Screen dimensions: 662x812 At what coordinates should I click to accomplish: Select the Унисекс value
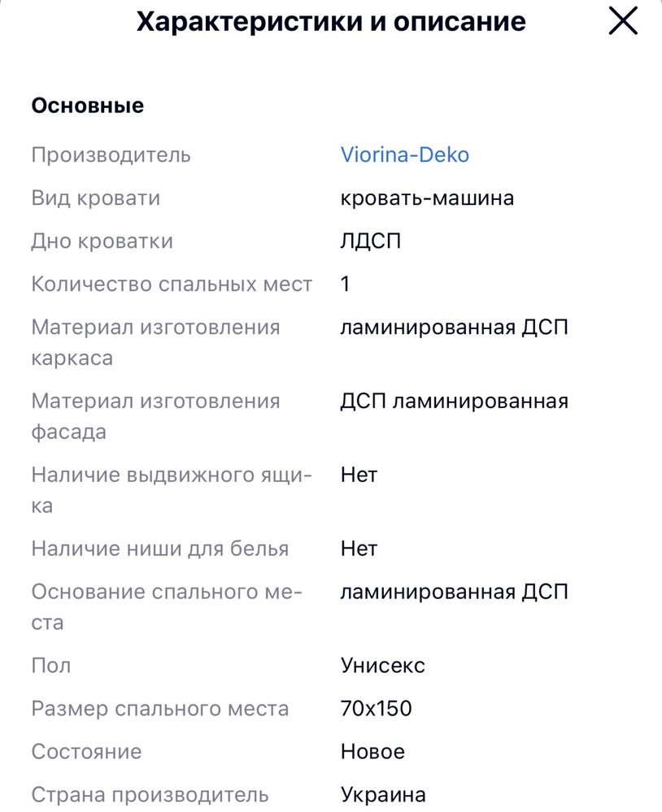tap(383, 666)
